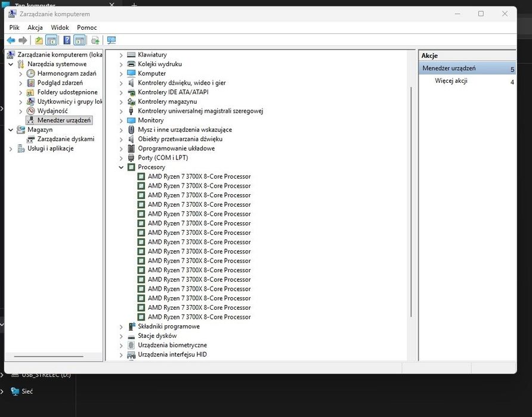The width and height of the screenshot is (532, 417).
Task: Expand Kontrolery magazynu category
Action: click(121, 102)
